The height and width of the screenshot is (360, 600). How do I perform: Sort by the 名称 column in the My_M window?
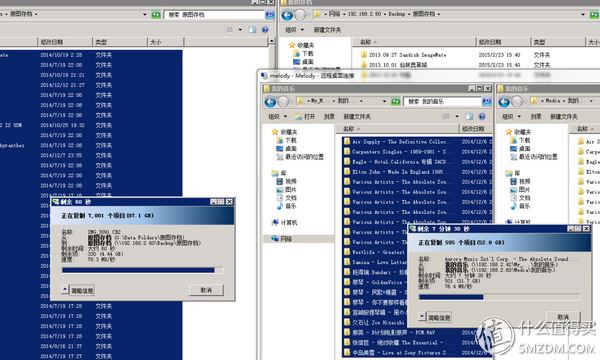(x=397, y=129)
